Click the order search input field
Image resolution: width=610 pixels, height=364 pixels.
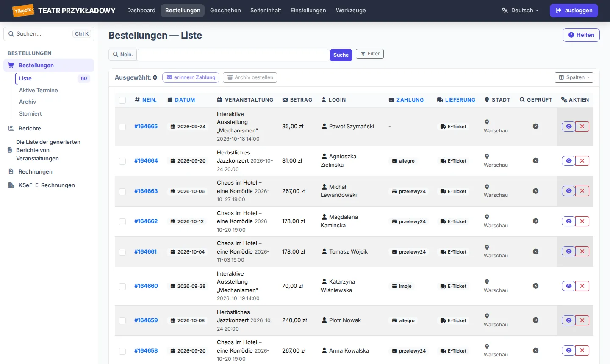point(233,55)
